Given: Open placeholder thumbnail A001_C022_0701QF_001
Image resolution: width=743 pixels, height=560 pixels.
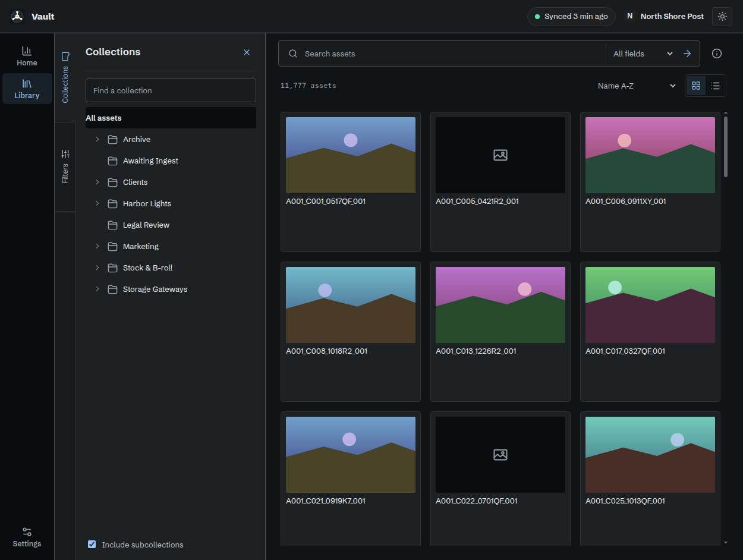Looking at the screenshot, I should click(500, 455).
